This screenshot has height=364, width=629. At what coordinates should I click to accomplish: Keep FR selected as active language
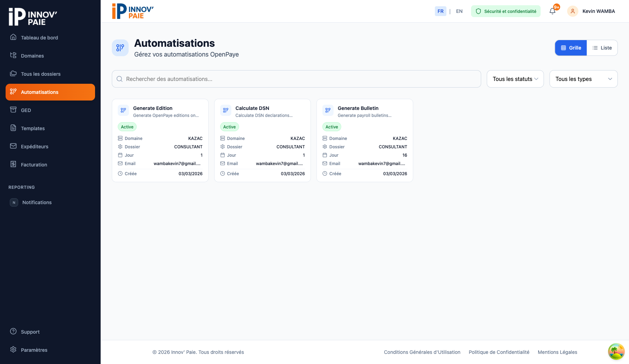(x=440, y=11)
